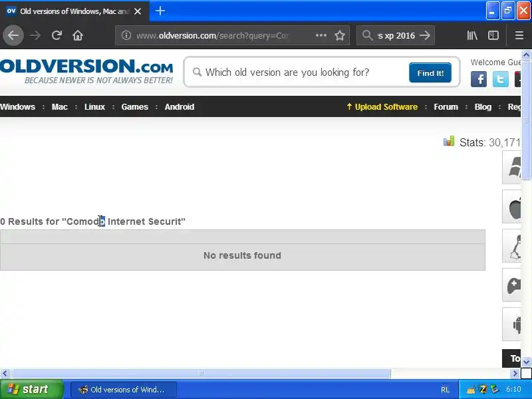Click Upload Software link

point(382,107)
